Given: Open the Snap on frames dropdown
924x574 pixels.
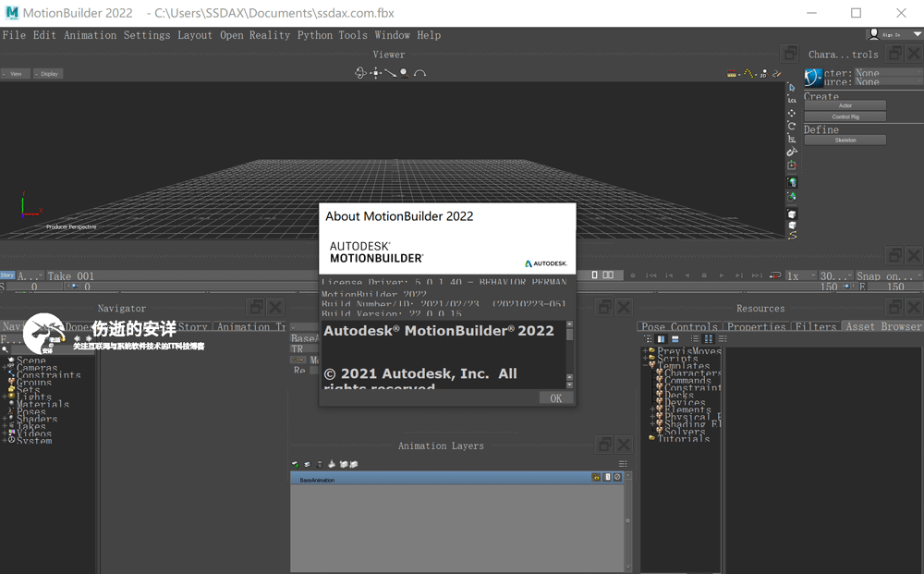Looking at the screenshot, I should click(x=889, y=275).
